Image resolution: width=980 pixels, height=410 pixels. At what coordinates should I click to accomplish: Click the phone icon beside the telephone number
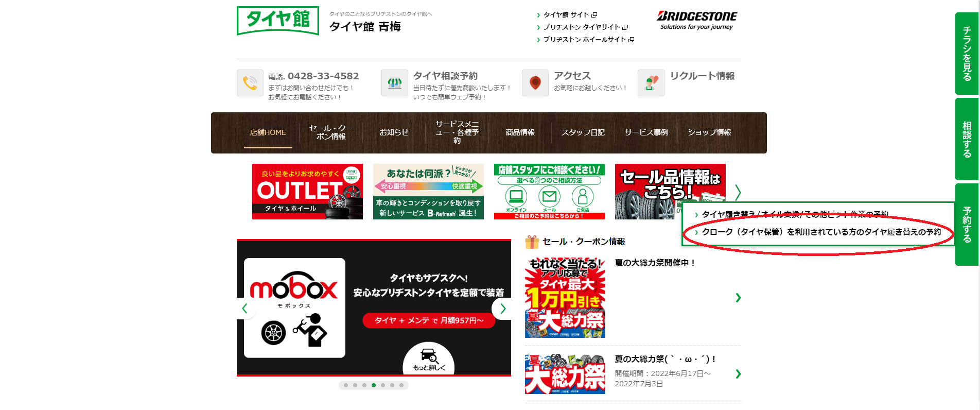pos(250,83)
